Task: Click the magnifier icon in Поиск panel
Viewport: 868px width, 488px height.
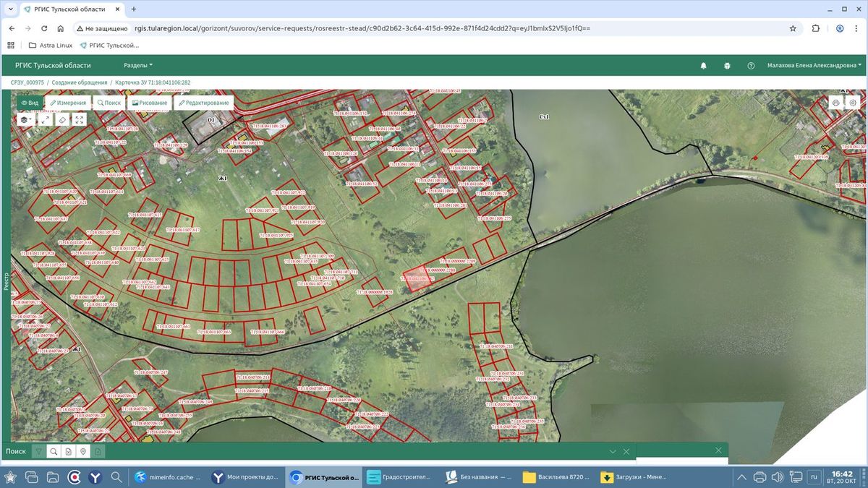Action: click(x=54, y=451)
